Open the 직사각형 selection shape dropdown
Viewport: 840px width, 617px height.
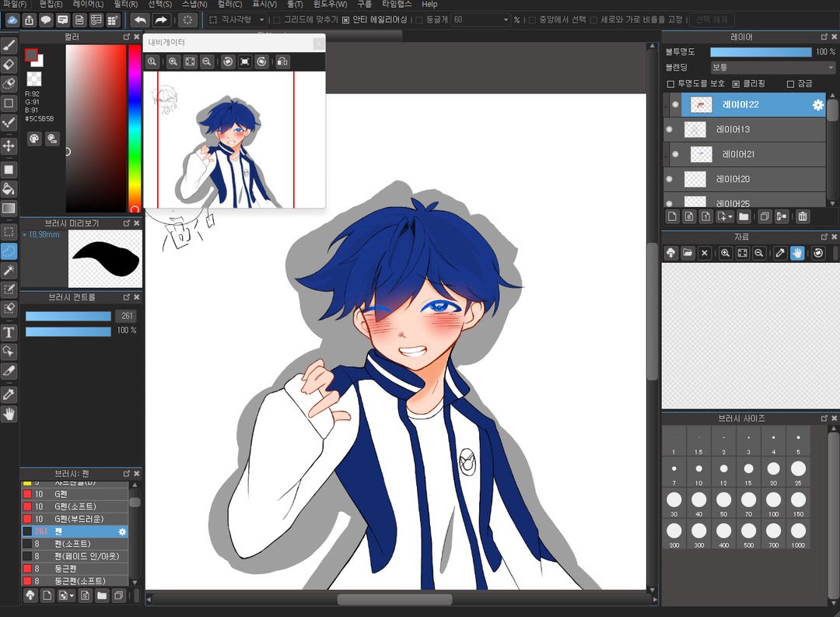point(236,19)
